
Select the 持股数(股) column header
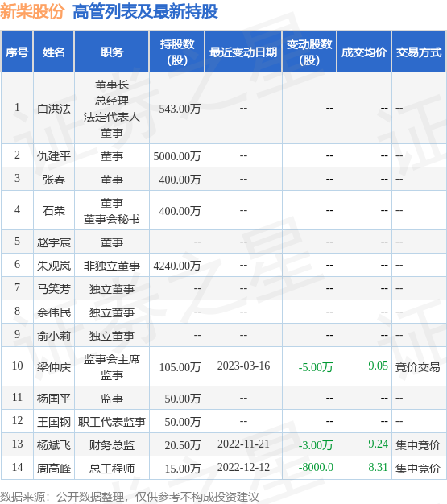point(177,52)
